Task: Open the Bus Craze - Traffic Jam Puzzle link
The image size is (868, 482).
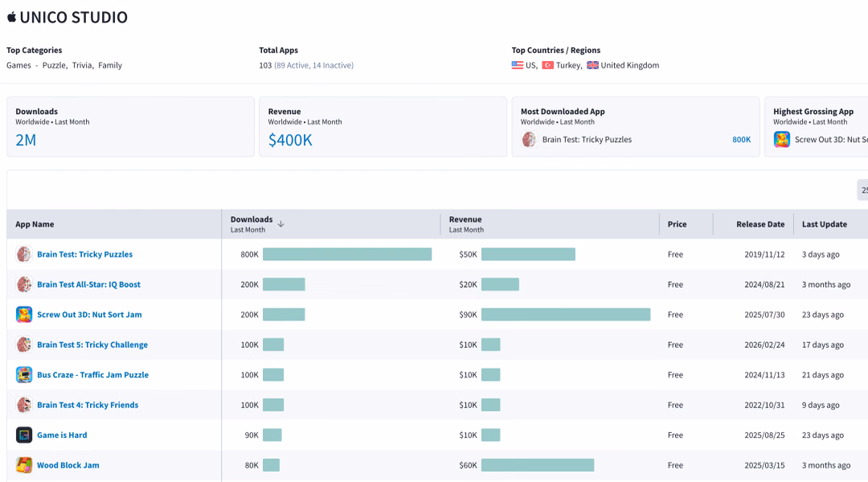Action: tap(93, 374)
